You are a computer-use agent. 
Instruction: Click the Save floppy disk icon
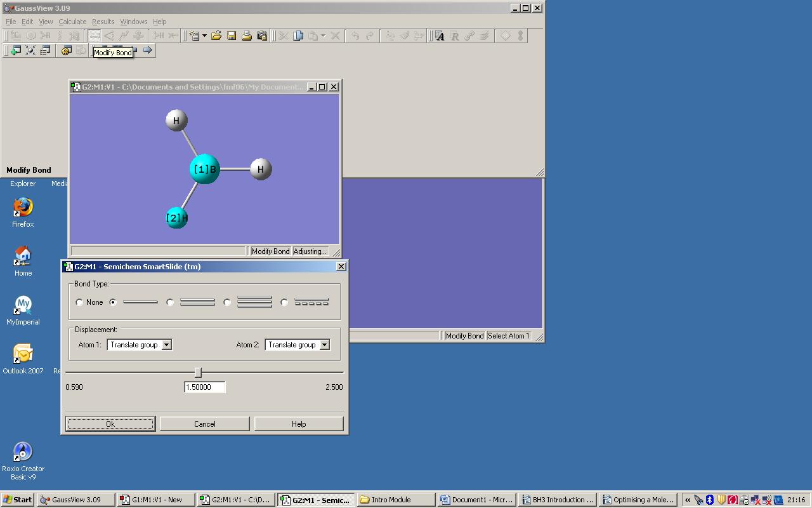232,36
